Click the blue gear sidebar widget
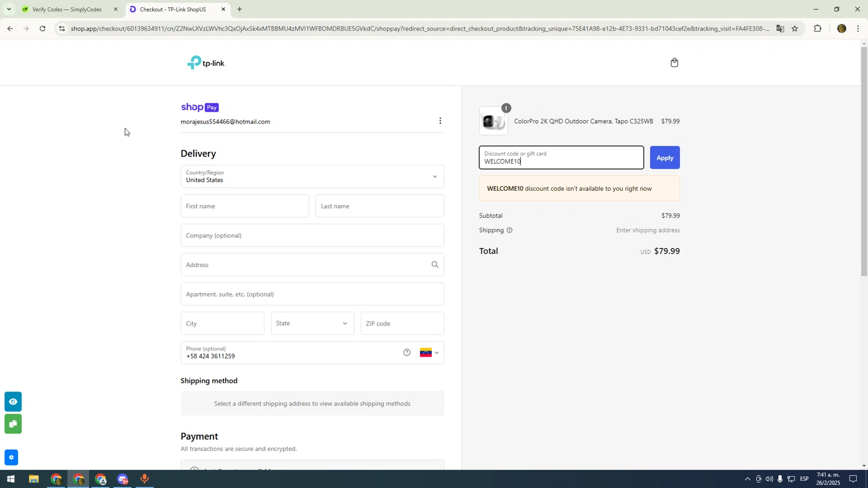868x488 pixels. point(11,458)
